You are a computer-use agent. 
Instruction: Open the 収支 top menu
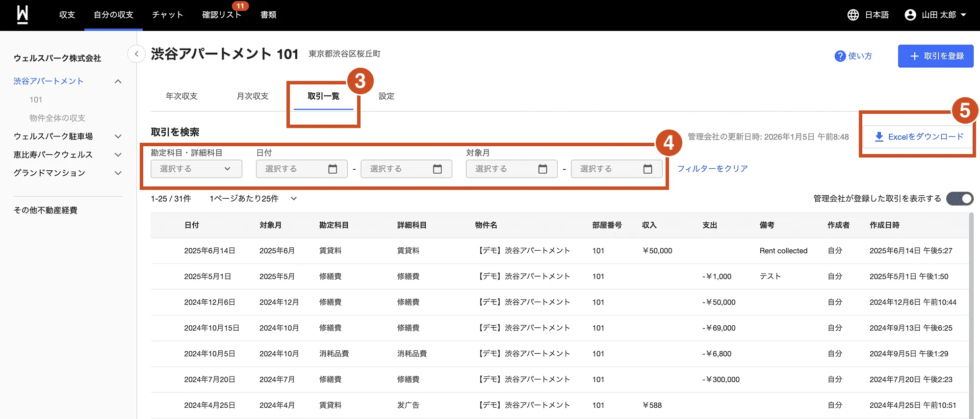[67, 15]
